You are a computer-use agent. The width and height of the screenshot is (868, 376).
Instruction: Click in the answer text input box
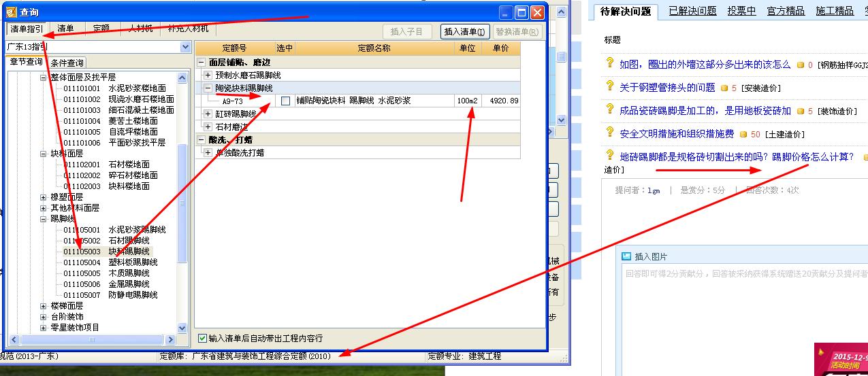pyautogui.click(x=745, y=320)
